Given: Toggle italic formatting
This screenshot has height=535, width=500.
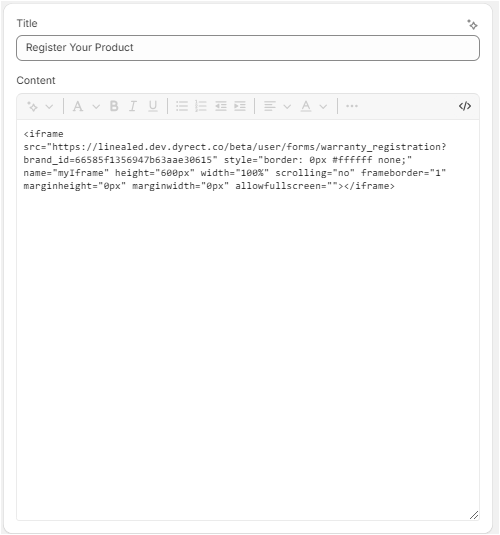Looking at the screenshot, I should (133, 106).
